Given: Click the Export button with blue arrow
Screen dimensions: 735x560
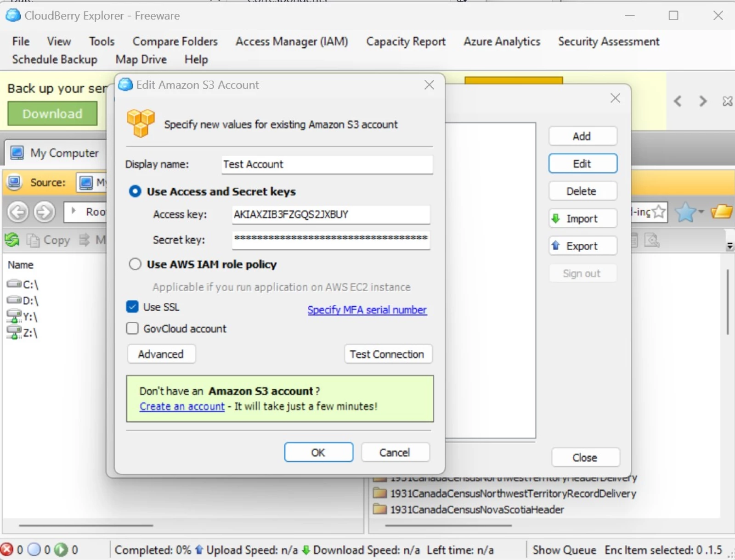Looking at the screenshot, I should (582, 246).
